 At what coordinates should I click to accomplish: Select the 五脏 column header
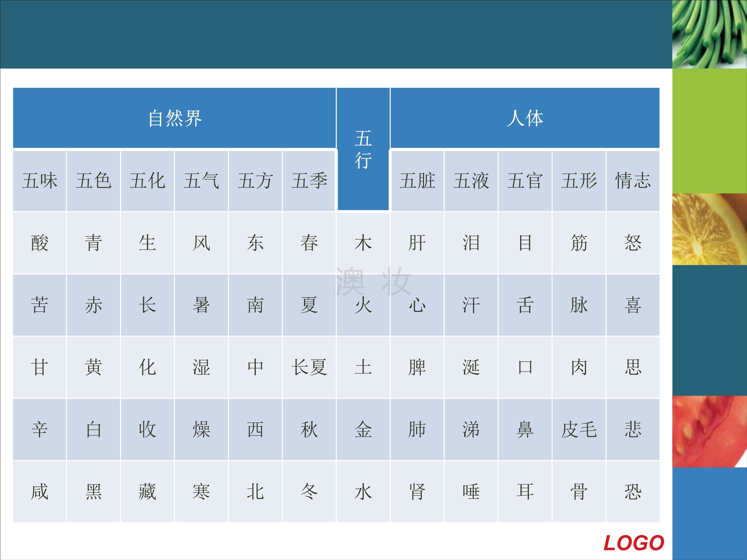tap(417, 181)
